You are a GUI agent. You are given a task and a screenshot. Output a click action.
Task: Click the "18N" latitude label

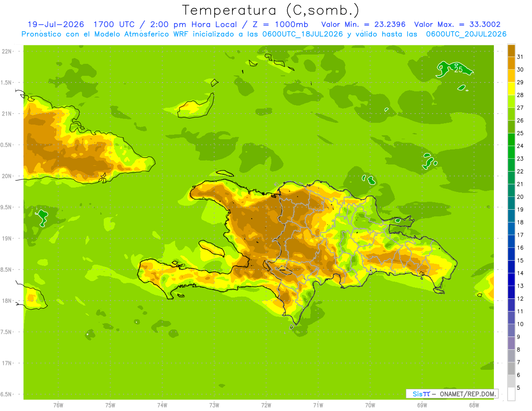tap(7, 301)
